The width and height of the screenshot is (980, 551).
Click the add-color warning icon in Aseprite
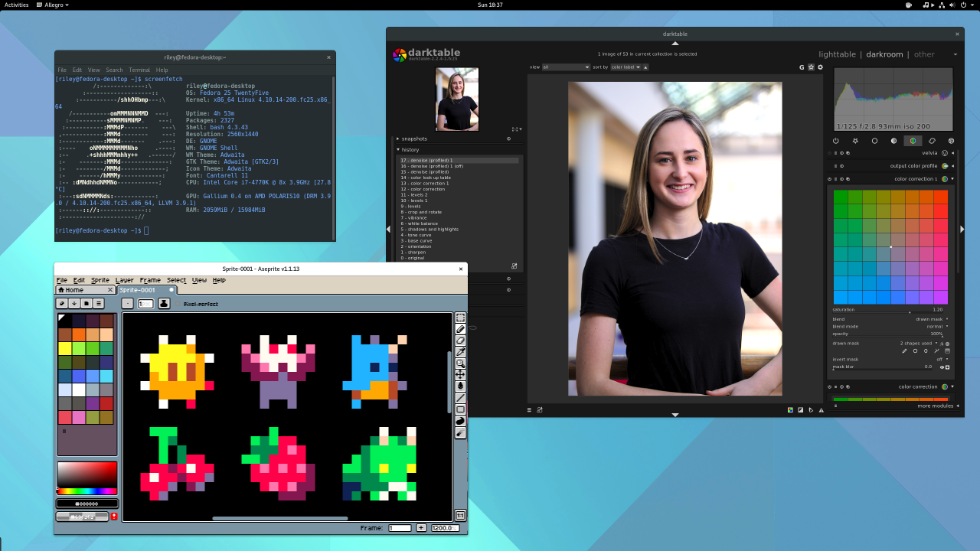(x=114, y=517)
